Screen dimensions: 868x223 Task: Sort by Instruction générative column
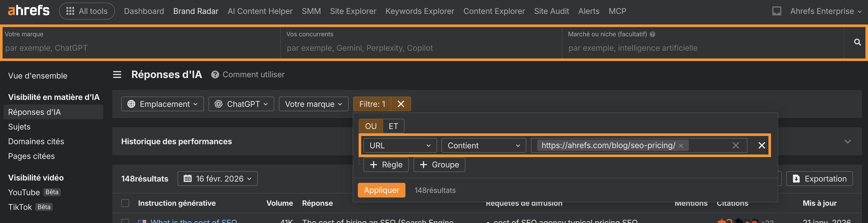(177, 203)
